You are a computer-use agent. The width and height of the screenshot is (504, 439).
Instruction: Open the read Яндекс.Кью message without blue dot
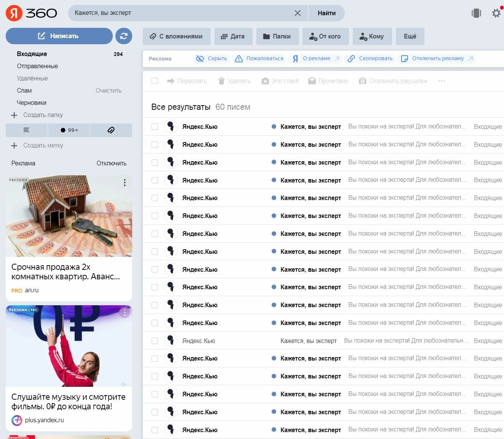click(324, 341)
